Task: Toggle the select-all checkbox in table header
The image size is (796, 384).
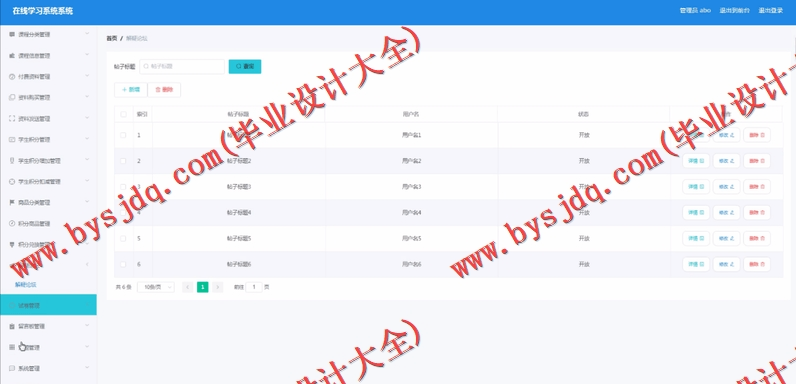Action: [x=123, y=114]
